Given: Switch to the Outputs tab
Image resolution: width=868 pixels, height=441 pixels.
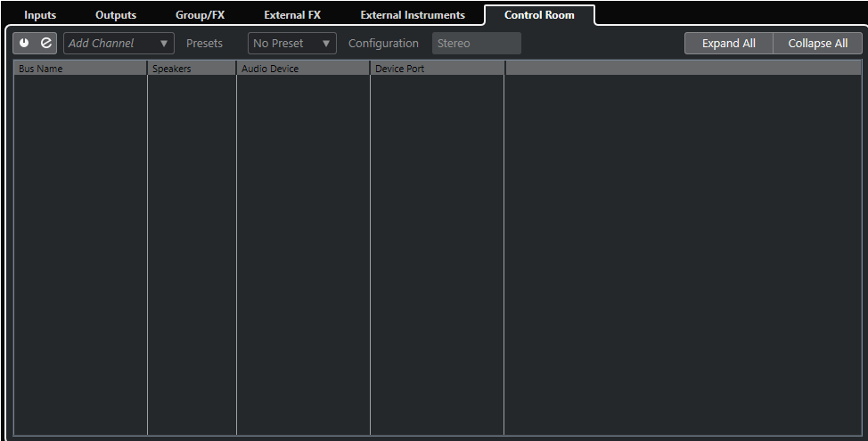Looking at the screenshot, I should pyautogui.click(x=116, y=15).
